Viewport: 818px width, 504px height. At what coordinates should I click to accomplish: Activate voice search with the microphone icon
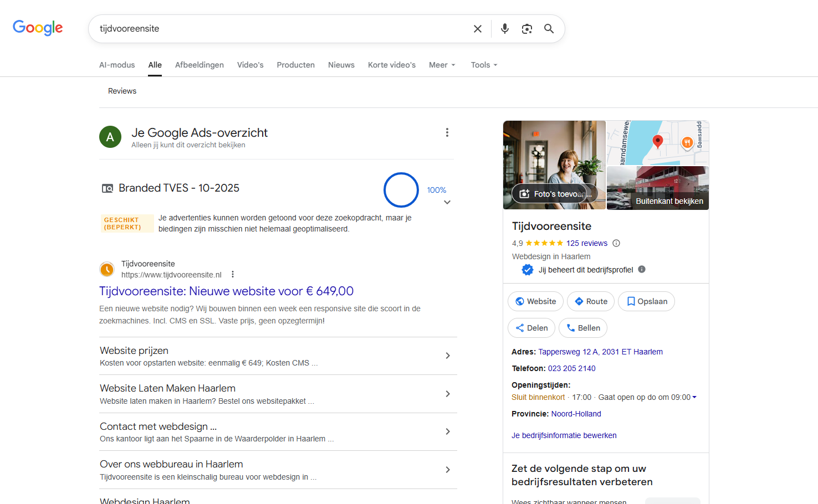504,28
